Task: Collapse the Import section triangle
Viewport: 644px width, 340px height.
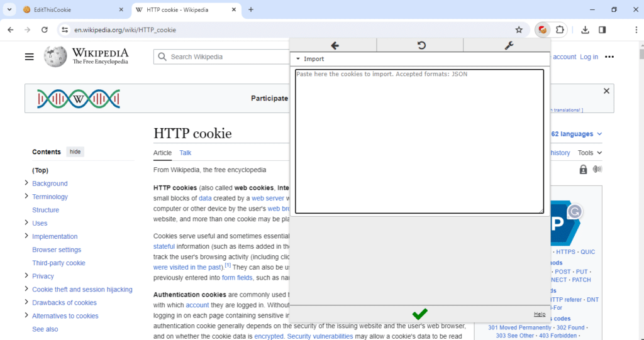Action: pos(298,59)
